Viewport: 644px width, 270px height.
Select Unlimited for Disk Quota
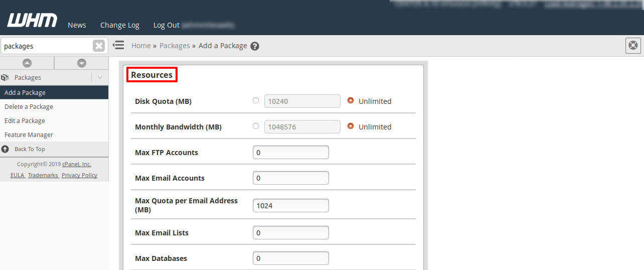[351, 100]
